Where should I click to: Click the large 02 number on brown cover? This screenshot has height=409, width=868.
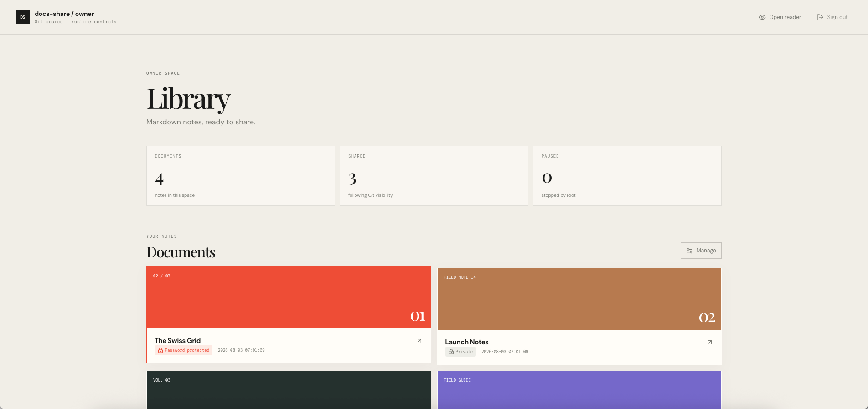707,317
